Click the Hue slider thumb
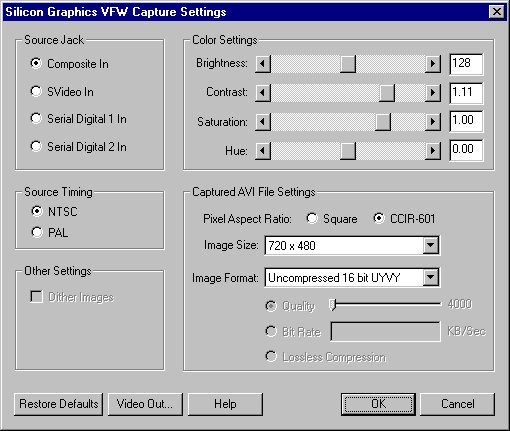 (348, 151)
